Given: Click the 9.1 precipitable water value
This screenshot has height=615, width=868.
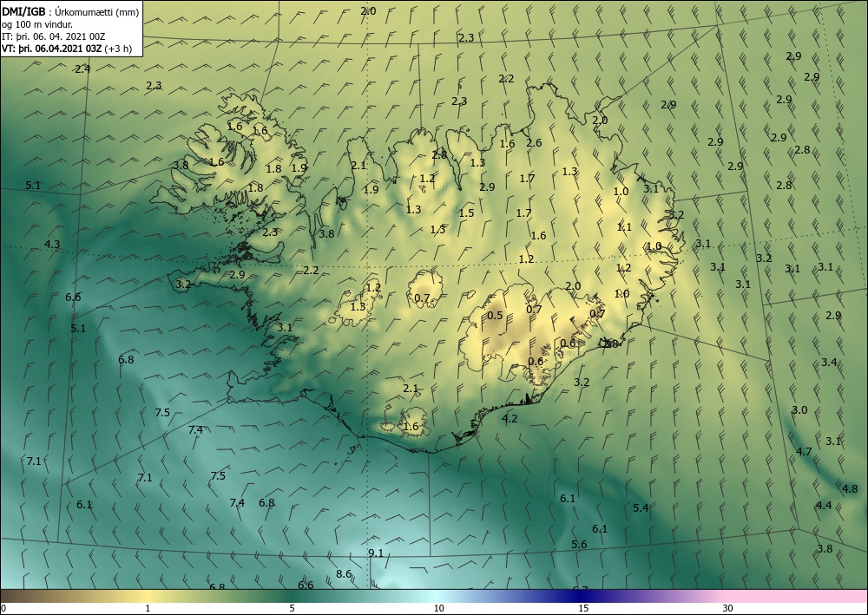Looking at the screenshot, I should 376,553.
